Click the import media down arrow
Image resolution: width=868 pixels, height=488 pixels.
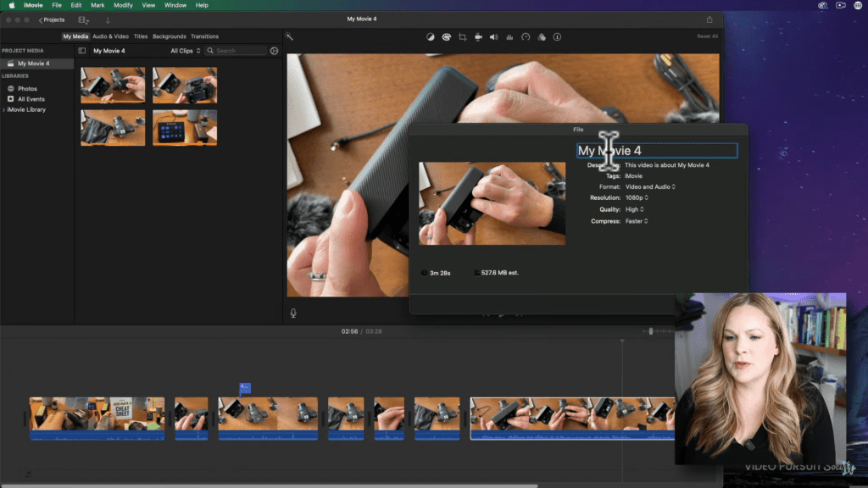[108, 20]
